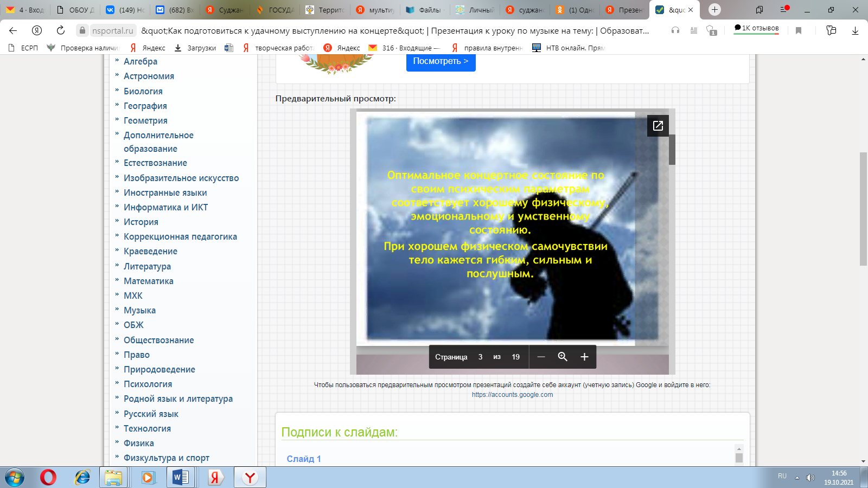The width and height of the screenshot is (868, 488).
Task: Open the Коррекционная педагогика category
Action: pos(180,236)
